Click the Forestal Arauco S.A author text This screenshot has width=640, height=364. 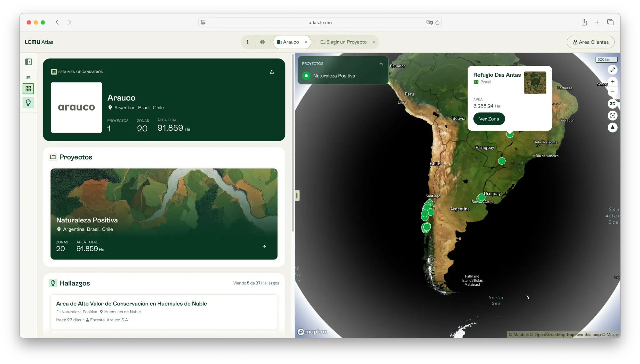point(107,320)
